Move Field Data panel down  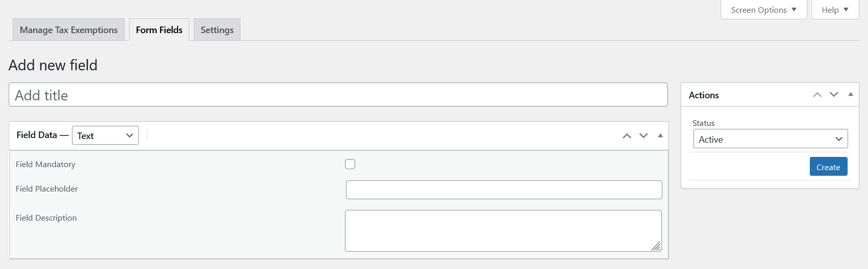coord(643,136)
